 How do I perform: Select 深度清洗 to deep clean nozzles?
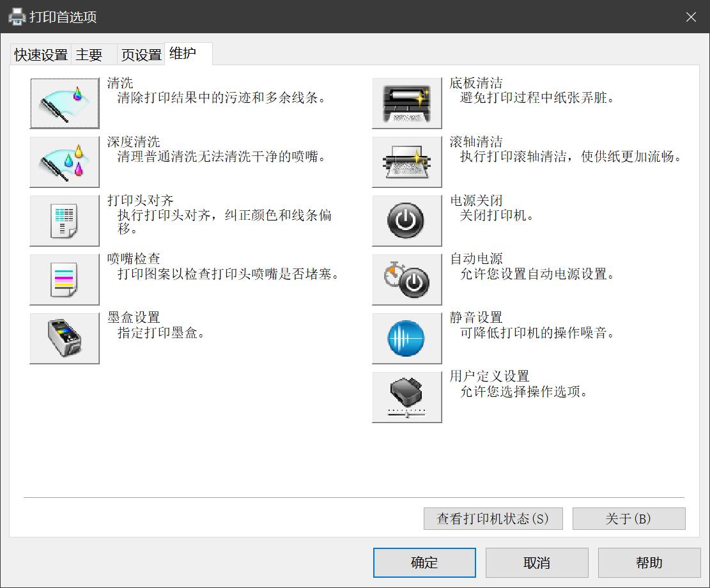point(64,162)
